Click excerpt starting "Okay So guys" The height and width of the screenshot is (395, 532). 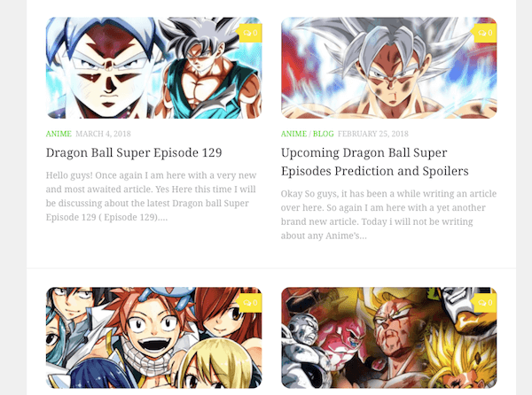tap(388, 215)
